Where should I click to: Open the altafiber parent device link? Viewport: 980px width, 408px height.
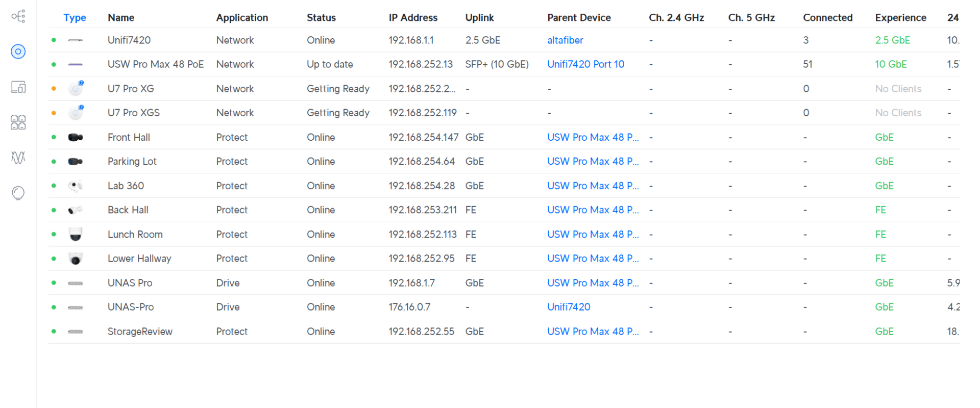point(565,40)
